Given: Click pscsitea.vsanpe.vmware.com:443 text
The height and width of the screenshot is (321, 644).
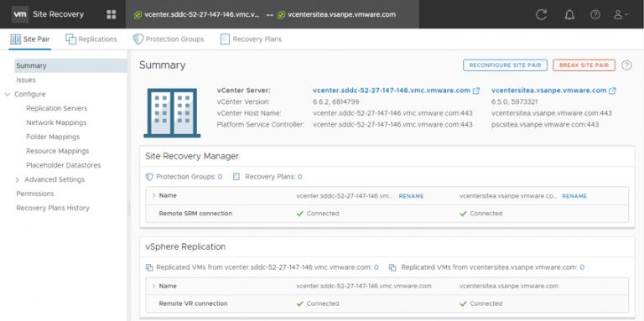Looking at the screenshot, I should point(545,124).
